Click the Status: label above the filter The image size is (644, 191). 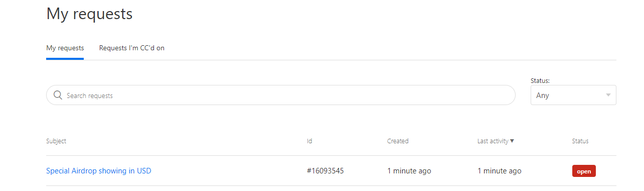tap(540, 80)
